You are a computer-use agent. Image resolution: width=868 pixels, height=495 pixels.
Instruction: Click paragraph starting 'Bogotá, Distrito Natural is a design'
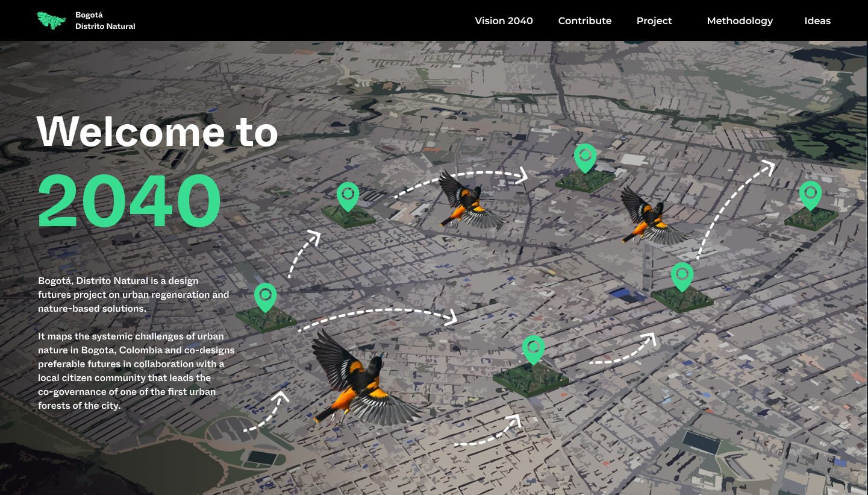click(134, 294)
